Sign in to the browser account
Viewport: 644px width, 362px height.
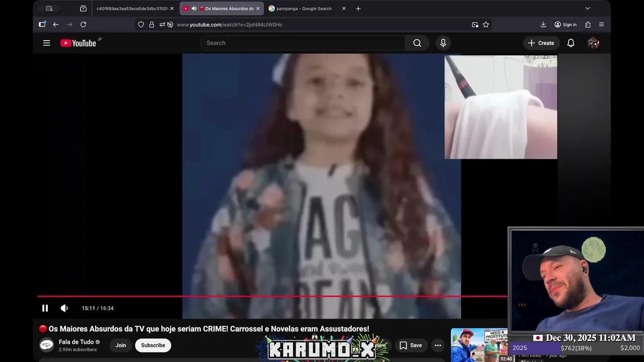tap(566, 25)
